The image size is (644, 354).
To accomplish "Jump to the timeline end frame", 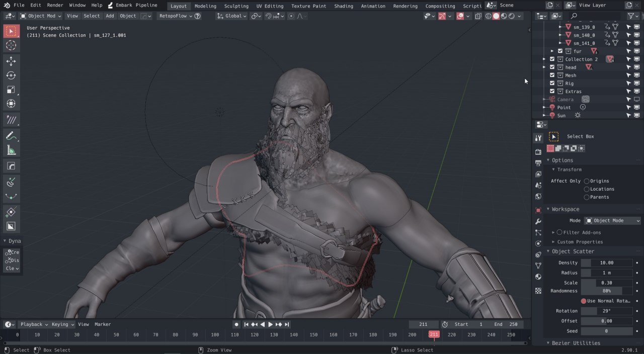I will tap(286, 324).
